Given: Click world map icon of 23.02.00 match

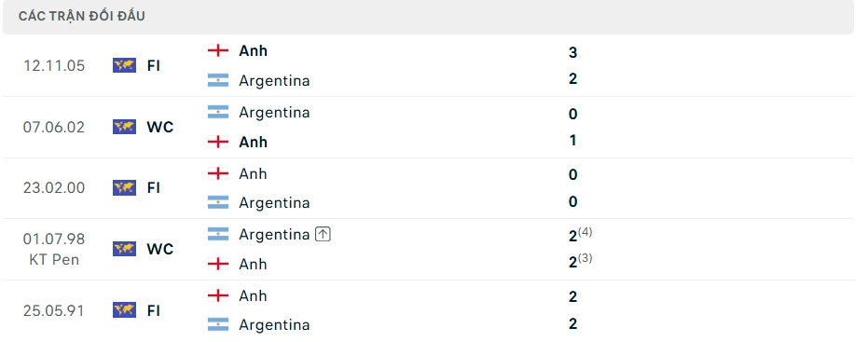Looking at the screenshot, I should click(x=124, y=187).
